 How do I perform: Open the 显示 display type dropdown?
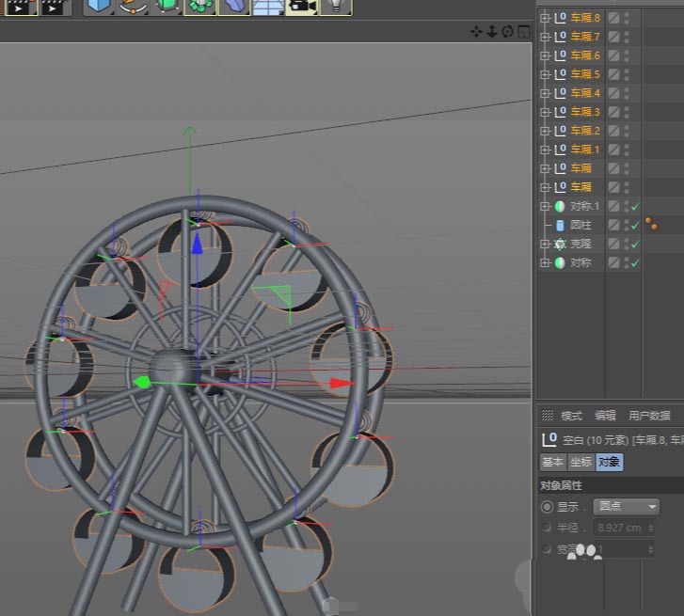point(626,506)
